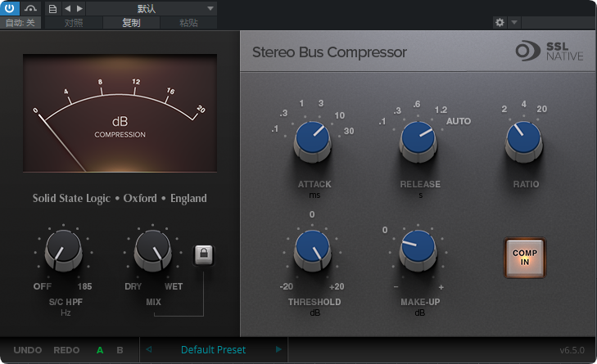Toggle the mix lock padlock button
597x364 pixels.
pyautogui.click(x=204, y=254)
